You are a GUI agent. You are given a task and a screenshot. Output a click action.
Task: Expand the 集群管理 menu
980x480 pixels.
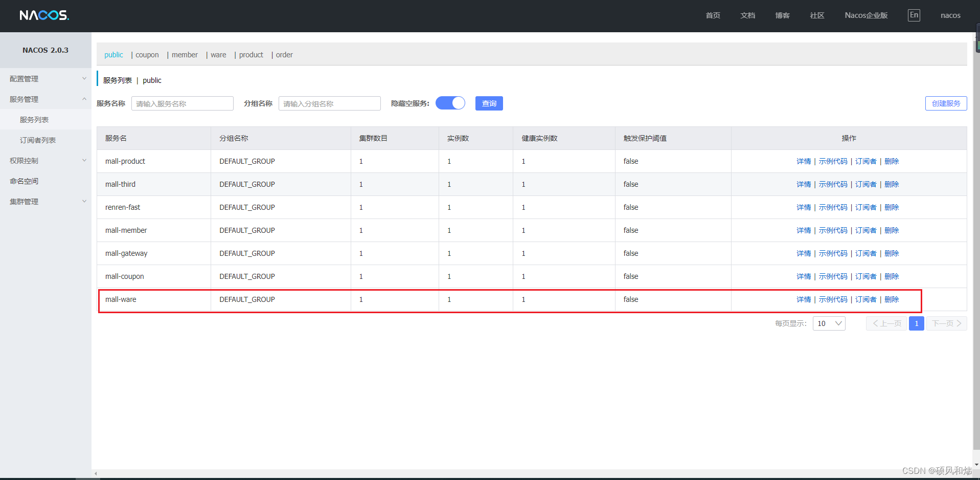pos(45,202)
